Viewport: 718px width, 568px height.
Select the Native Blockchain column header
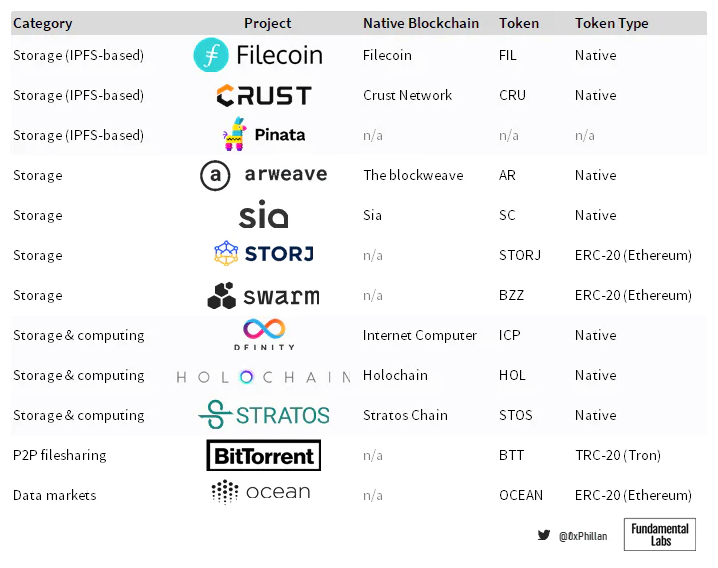click(421, 23)
